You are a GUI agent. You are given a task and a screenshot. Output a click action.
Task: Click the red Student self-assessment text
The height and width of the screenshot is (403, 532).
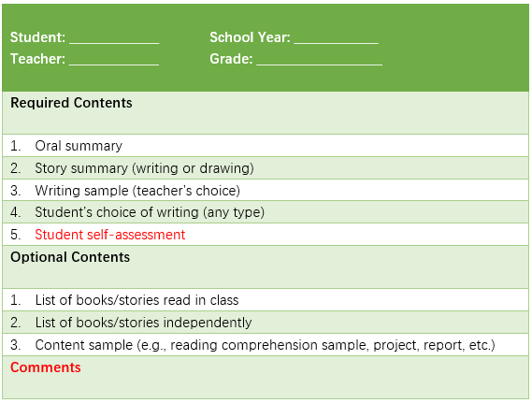110,235
